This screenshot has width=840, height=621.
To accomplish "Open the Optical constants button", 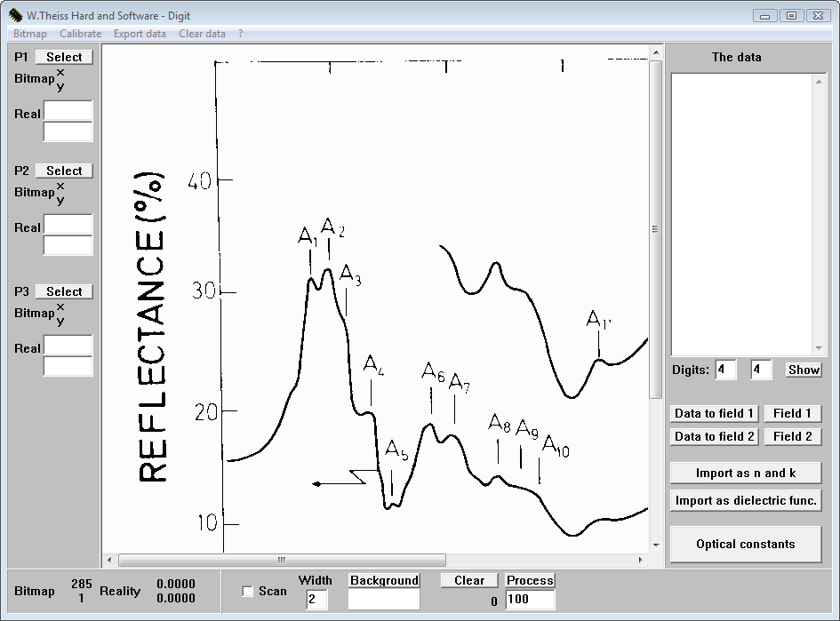I will point(745,545).
